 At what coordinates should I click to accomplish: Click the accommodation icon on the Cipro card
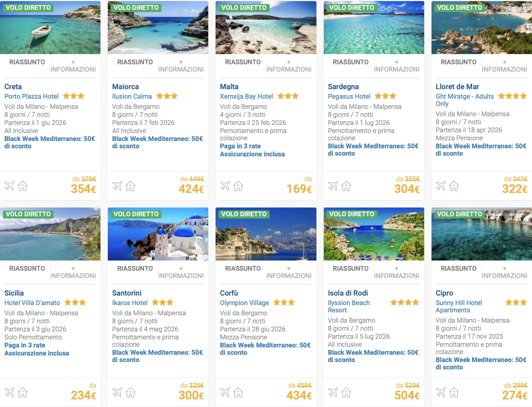pos(454,392)
